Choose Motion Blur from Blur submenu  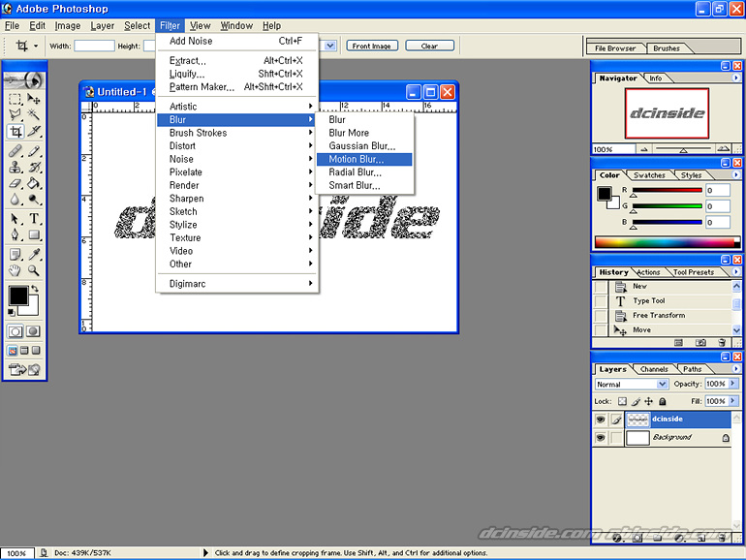tap(364, 159)
